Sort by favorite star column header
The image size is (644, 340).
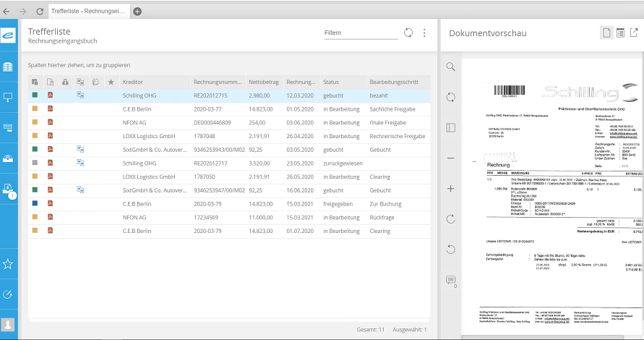(x=111, y=82)
